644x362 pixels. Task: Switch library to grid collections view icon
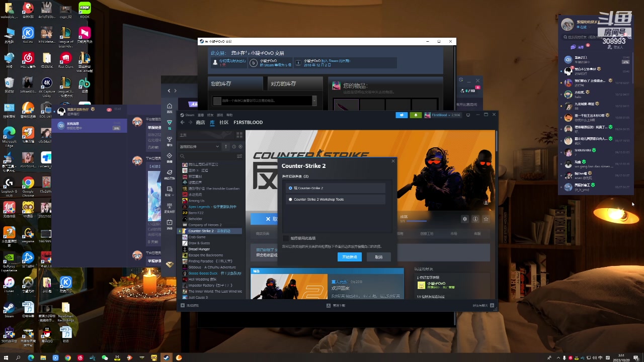(x=239, y=135)
